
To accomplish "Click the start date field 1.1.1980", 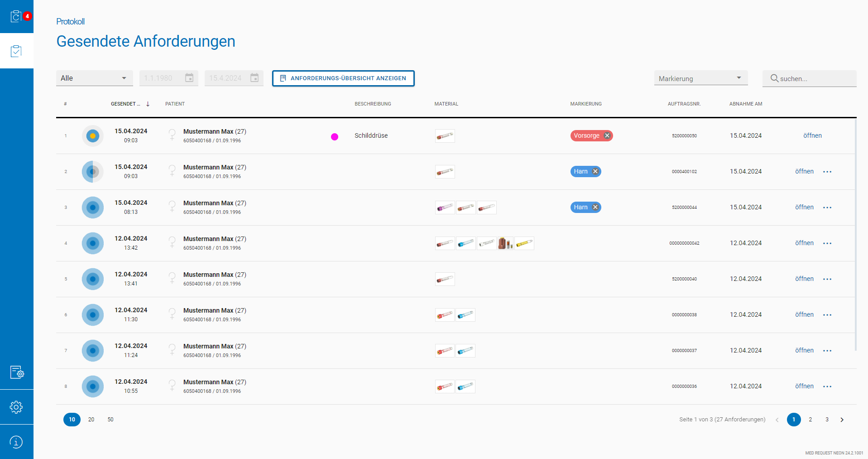I will (x=169, y=78).
